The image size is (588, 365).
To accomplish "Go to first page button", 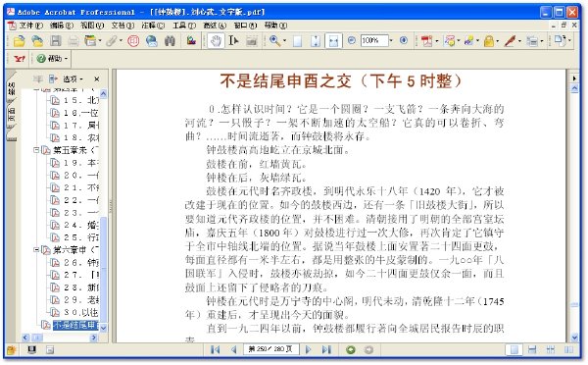I will (x=216, y=349).
